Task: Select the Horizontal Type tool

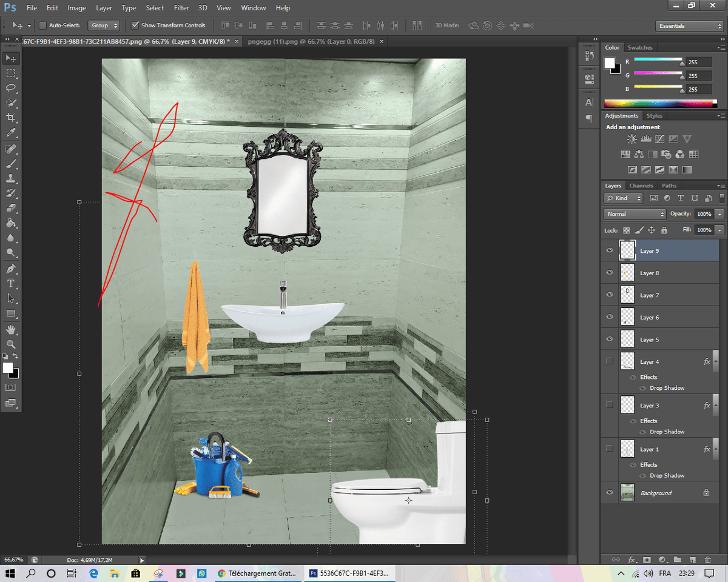Action: pos(11,283)
